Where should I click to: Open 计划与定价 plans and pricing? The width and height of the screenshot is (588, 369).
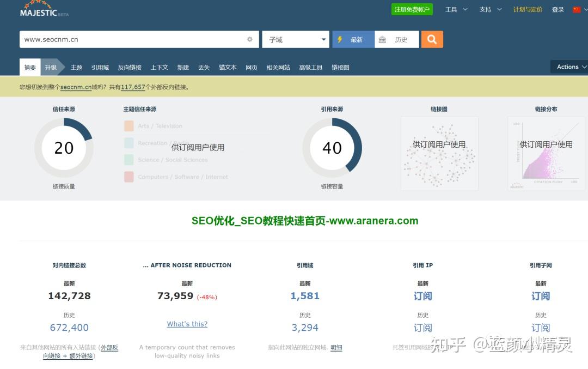click(528, 9)
